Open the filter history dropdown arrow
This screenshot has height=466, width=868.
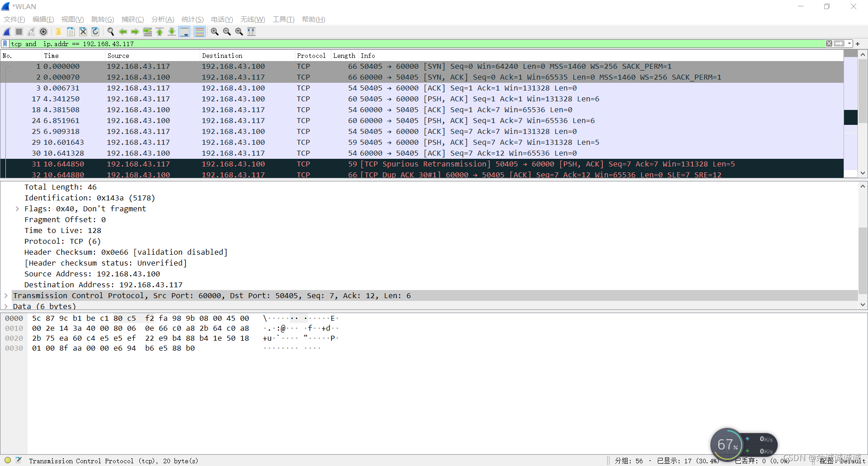coord(849,43)
